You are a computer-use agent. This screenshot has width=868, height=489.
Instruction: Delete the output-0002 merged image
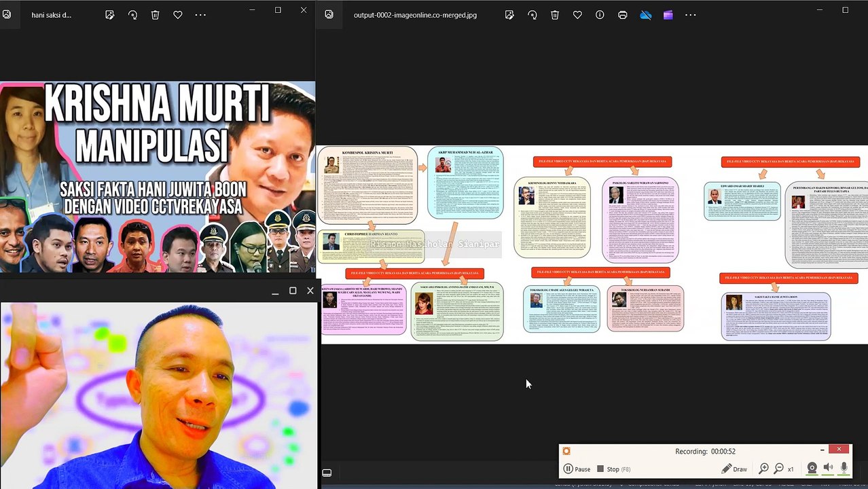coord(555,15)
